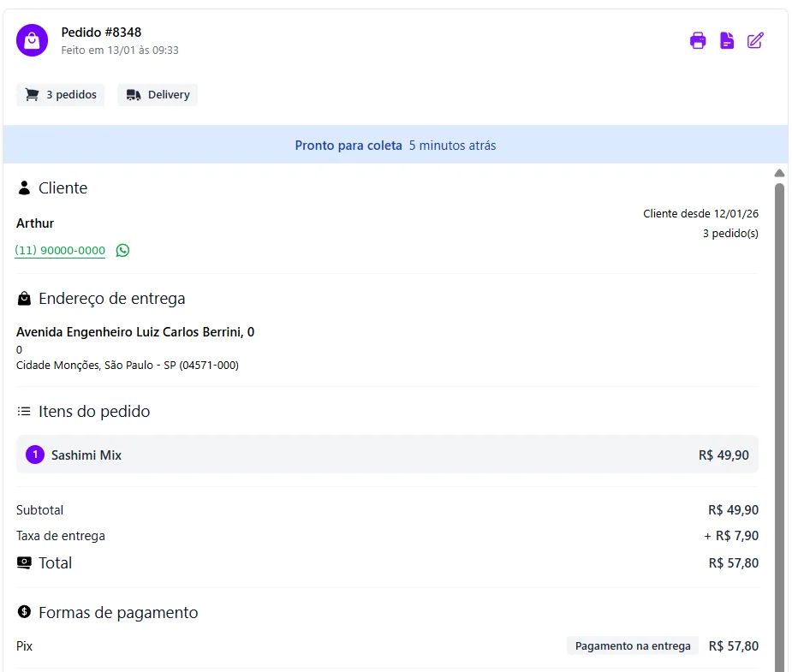Click the bag icon beside Endereço de entrega

tap(24, 299)
